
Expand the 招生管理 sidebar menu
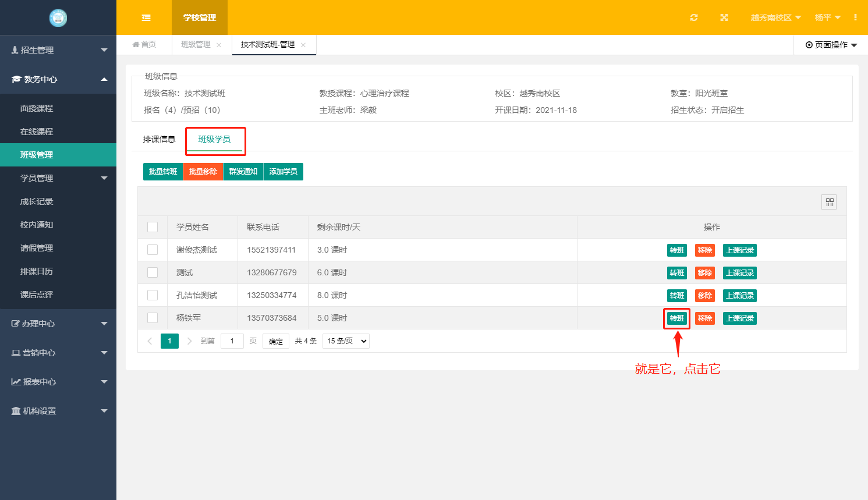pos(58,50)
